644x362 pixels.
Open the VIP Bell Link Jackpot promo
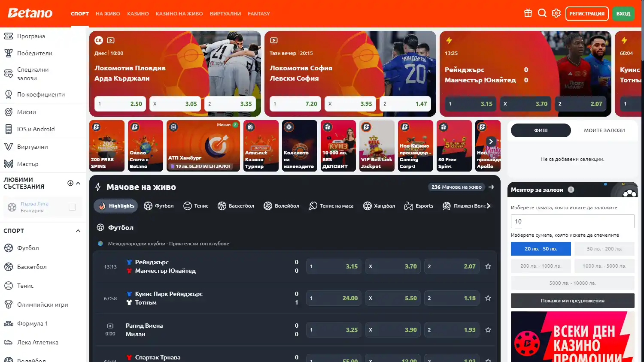[377, 146]
